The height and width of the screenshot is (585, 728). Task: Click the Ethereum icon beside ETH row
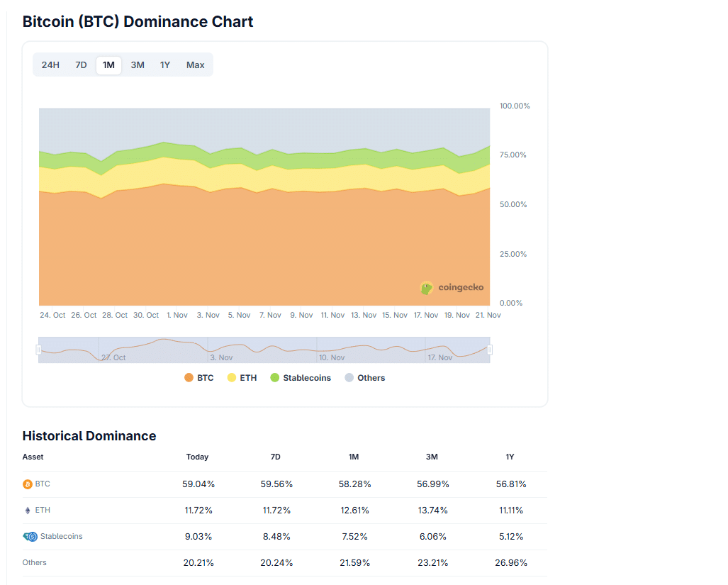tap(26, 510)
